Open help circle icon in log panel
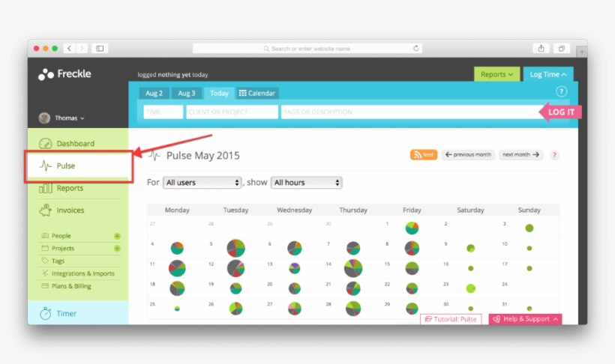615x364 pixels. coord(561,91)
